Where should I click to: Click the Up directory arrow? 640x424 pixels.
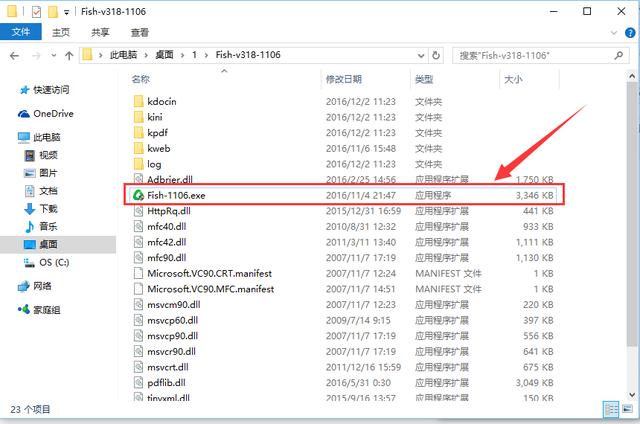(70, 54)
